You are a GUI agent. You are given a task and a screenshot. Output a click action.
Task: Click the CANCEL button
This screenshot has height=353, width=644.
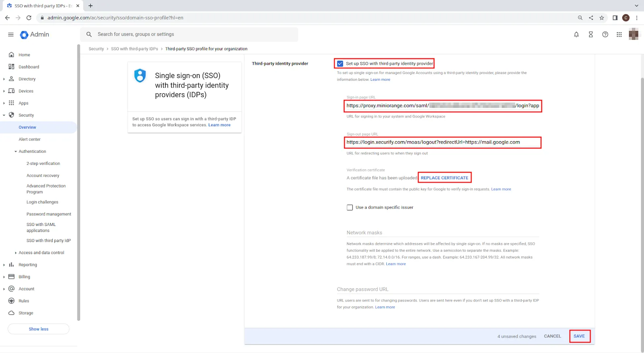[x=552, y=336]
